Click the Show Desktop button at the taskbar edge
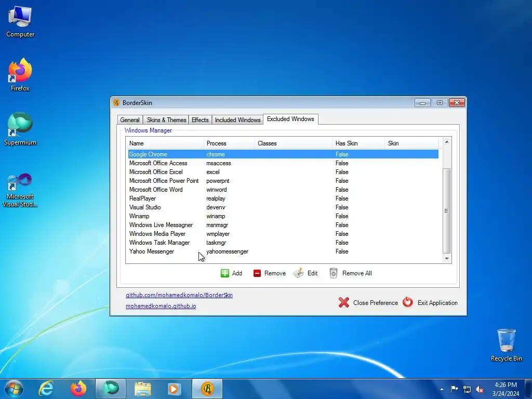The width and height of the screenshot is (532, 399). click(528, 389)
